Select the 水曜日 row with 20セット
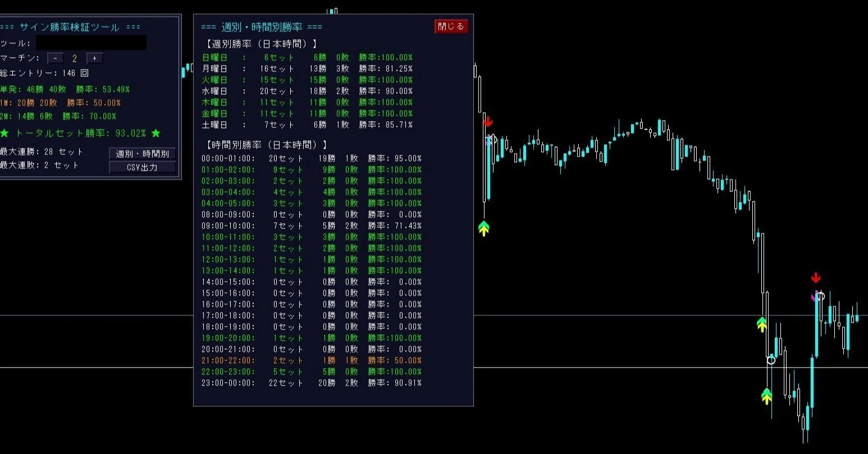The width and height of the screenshot is (868, 454). (x=307, y=91)
